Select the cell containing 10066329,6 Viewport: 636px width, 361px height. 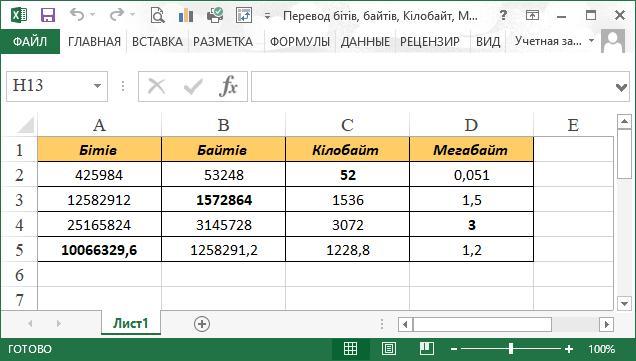coord(99,249)
